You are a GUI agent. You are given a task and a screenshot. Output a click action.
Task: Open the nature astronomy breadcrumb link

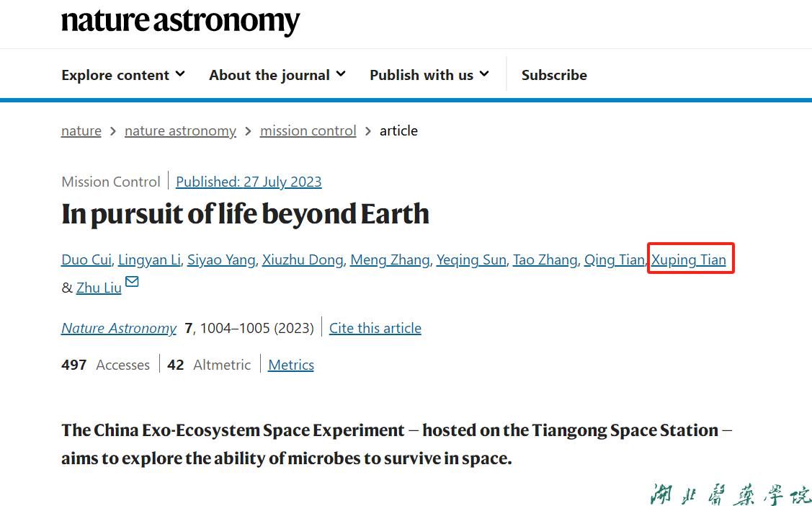[180, 130]
